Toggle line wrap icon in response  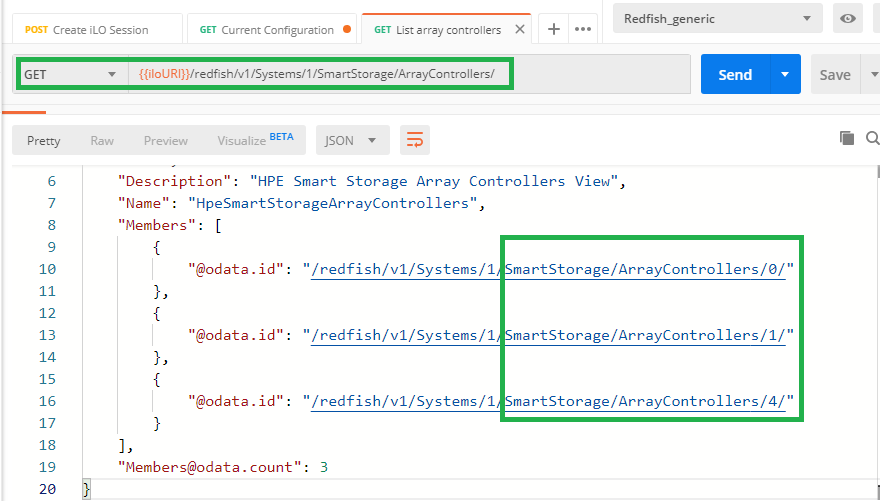pyautogui.click(x=415, y=140)
